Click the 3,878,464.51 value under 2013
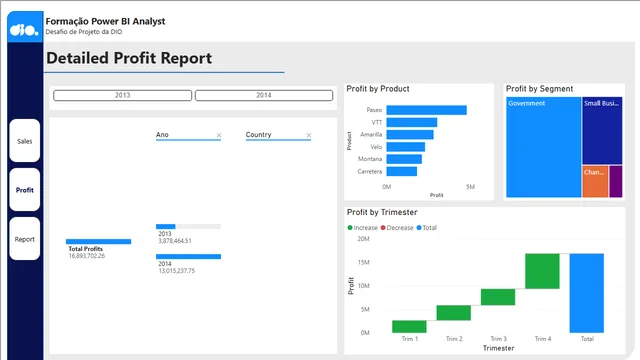 click(175, 241)
